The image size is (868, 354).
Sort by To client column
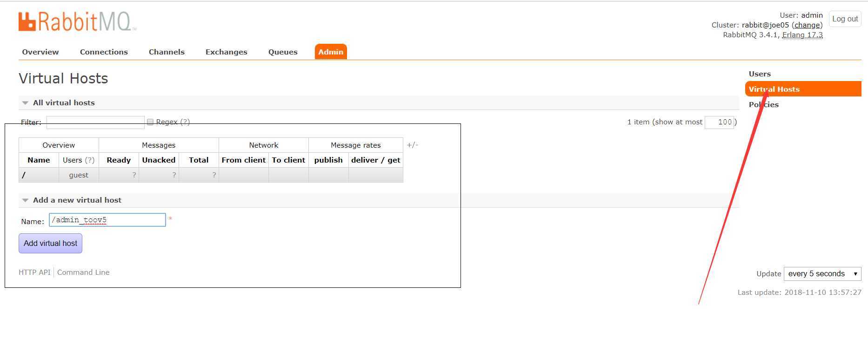[288, 160]
